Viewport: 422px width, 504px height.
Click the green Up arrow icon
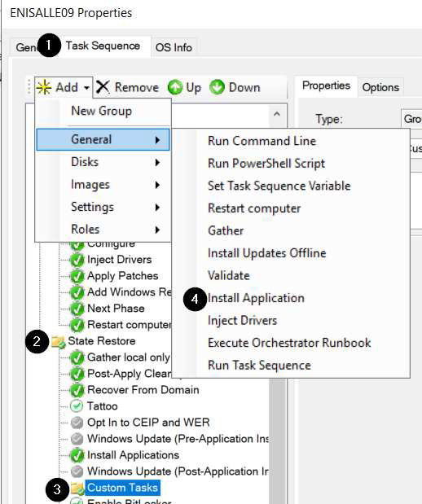[x=175, y=87]
